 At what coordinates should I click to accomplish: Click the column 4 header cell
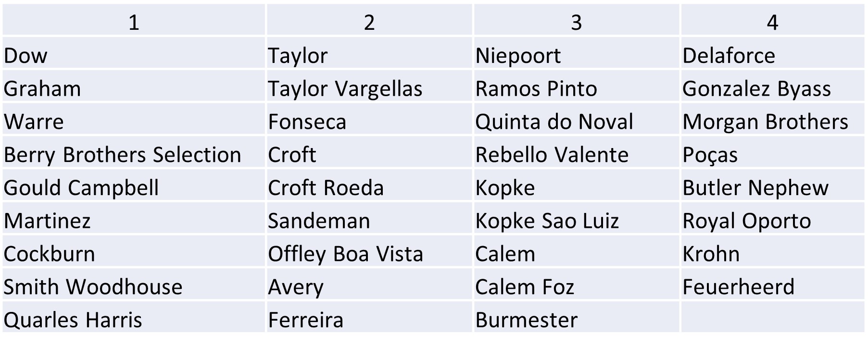click(772, 22)
